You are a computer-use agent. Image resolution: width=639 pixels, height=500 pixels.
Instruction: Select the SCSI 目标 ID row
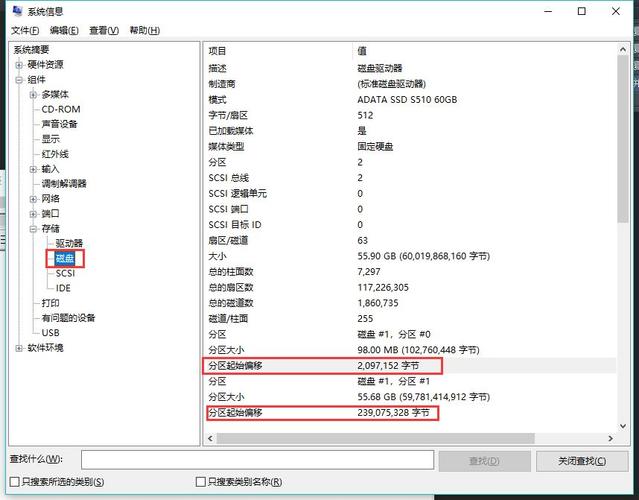(410, 225)
